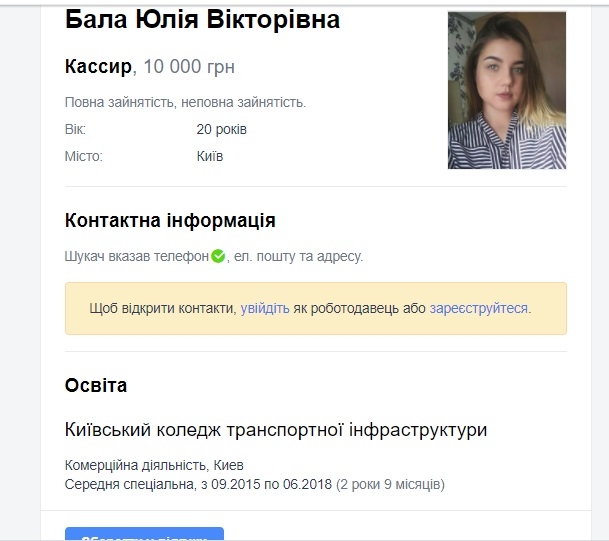Image resolution: width=609 pixels, height=541 pixels.
Task: Click the name heading "Бала Юлія Вікторівна"
Action: click(x=202, y=19)
